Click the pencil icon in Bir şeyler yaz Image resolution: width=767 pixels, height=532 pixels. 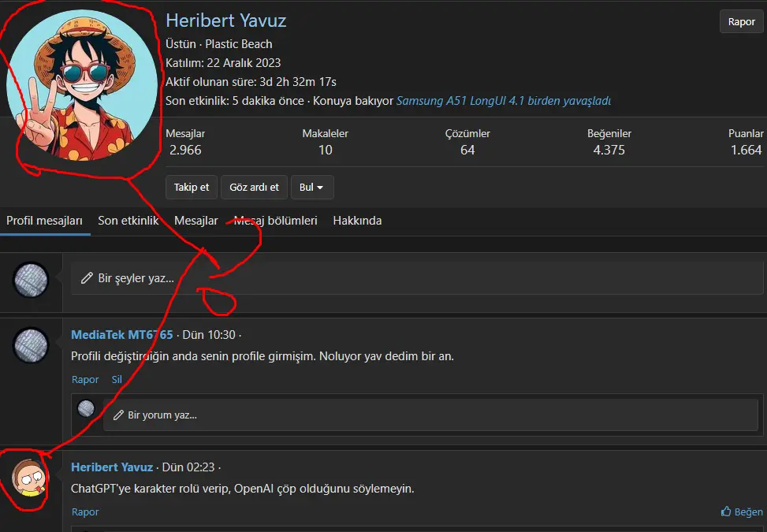point(87,278)
